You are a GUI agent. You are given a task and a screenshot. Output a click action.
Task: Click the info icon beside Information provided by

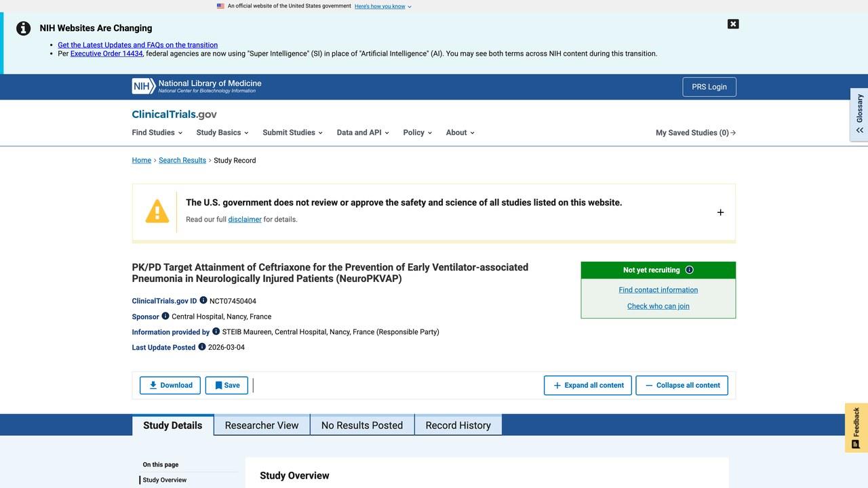click(x=216, y=331)
